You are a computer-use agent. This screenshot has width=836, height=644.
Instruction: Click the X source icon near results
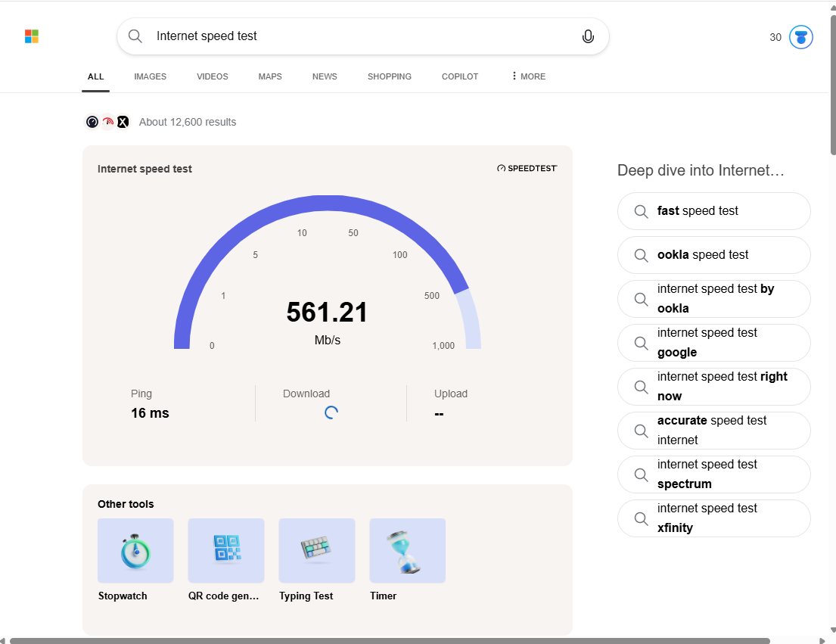click(123, 122)
